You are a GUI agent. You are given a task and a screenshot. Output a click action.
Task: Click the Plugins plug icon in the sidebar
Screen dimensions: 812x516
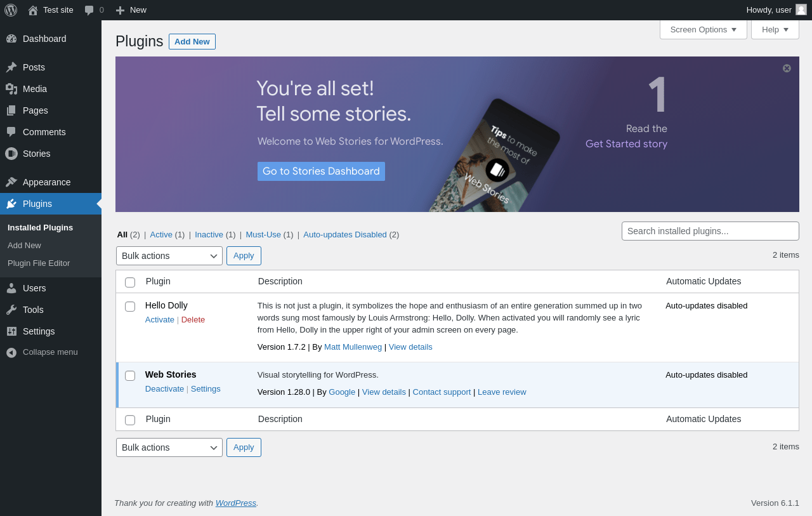pyautogui.click(x=11, y=204)
